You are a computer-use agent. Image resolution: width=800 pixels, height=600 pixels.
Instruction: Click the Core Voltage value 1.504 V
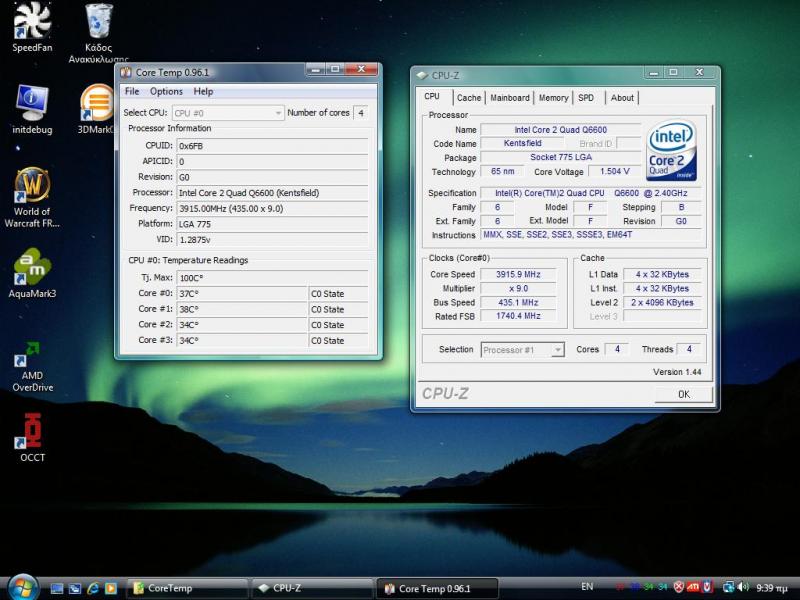click(614, 171)
